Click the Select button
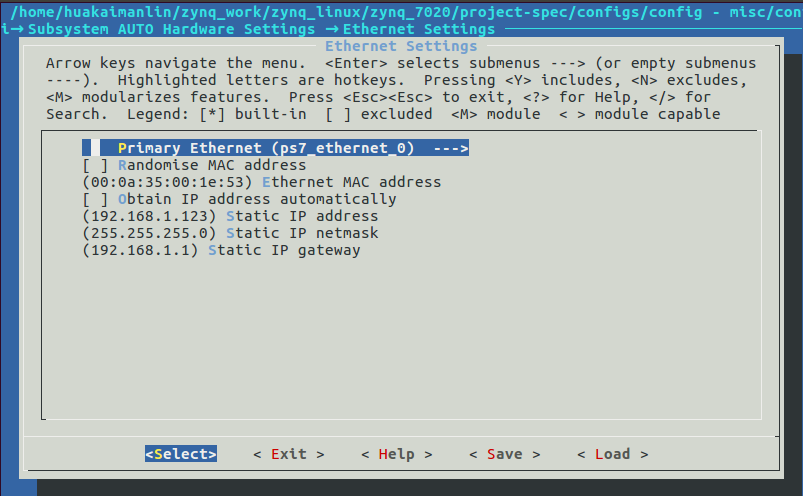Image resolution: width=803 pixels, height=496 pixels. point(181,454)
